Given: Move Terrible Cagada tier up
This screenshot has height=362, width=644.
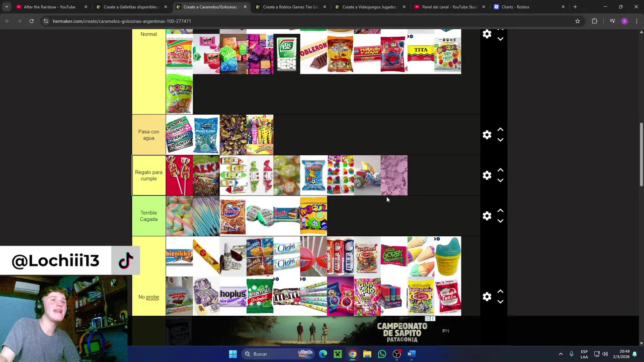Looking at the screenshot, I should tap(500, 211).
